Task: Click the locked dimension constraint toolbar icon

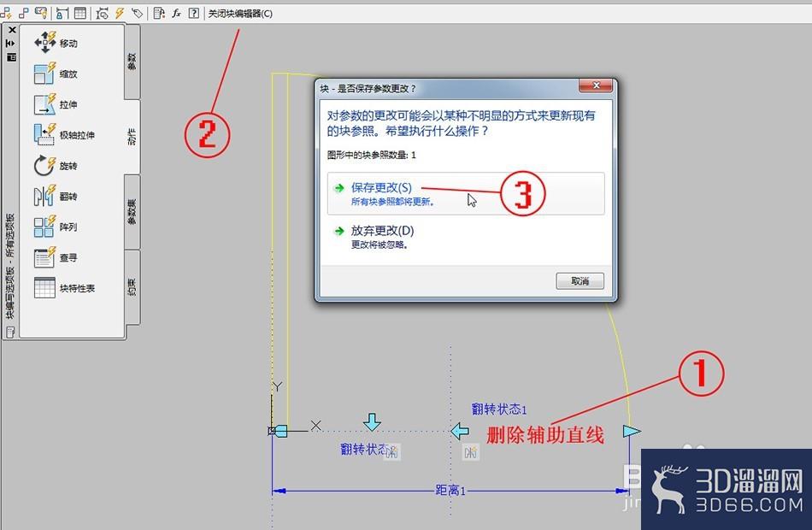Action: [x=62, y=13]
